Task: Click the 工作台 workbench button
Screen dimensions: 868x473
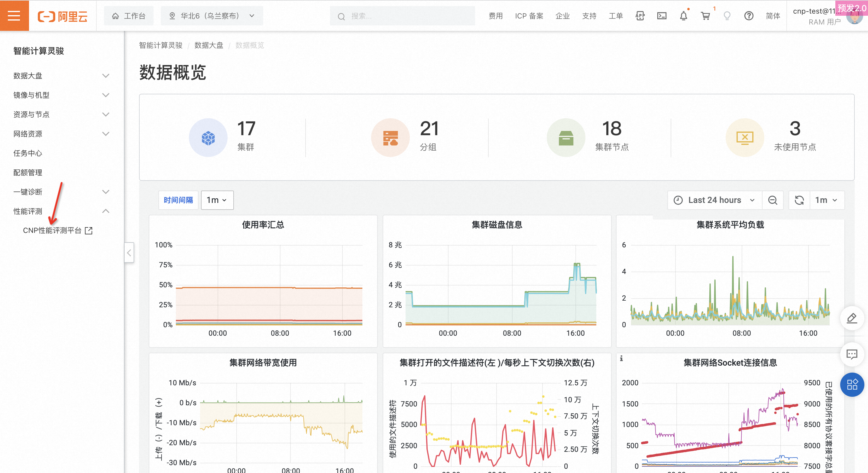Action: [129, 16]
